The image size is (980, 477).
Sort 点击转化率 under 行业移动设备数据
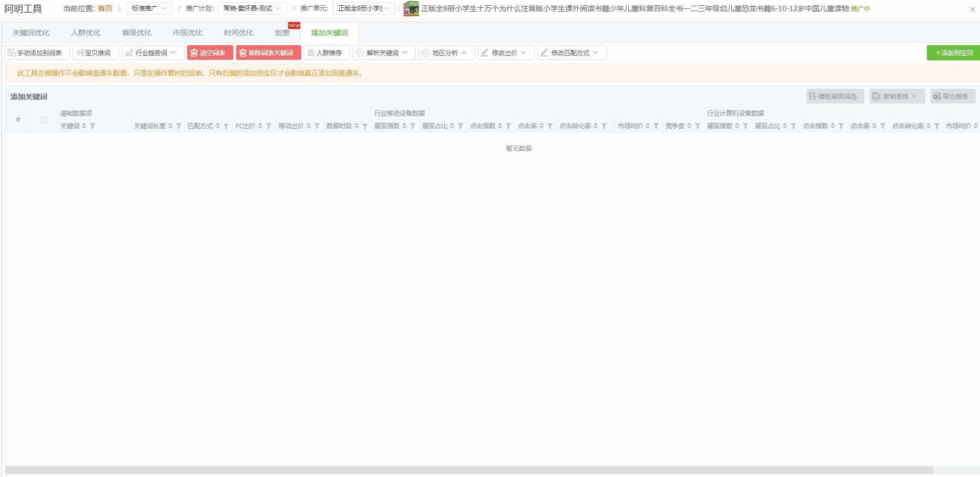coord(596,126)
